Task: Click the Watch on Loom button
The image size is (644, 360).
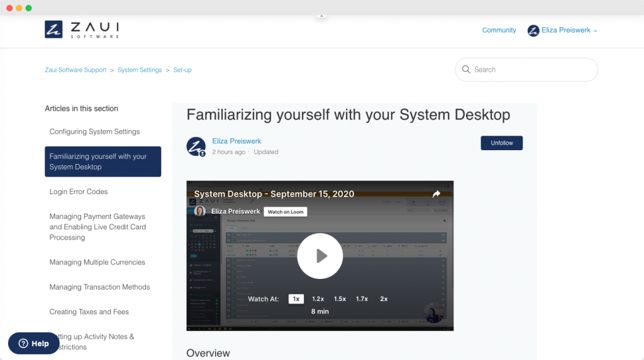Action: [286, 212]
